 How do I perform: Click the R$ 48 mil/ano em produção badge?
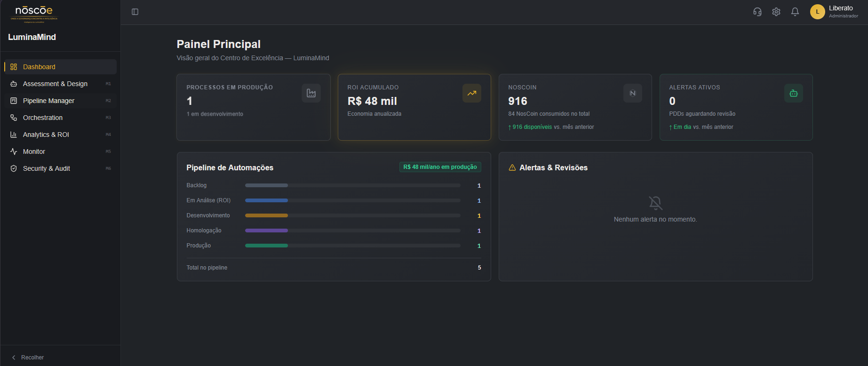pos(440,167)
